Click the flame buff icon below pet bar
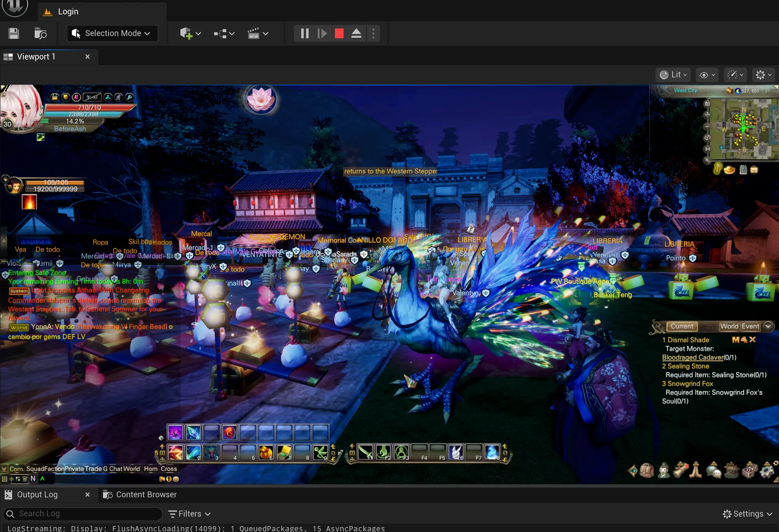Screen dimensions: 779x532 point(29,203)
